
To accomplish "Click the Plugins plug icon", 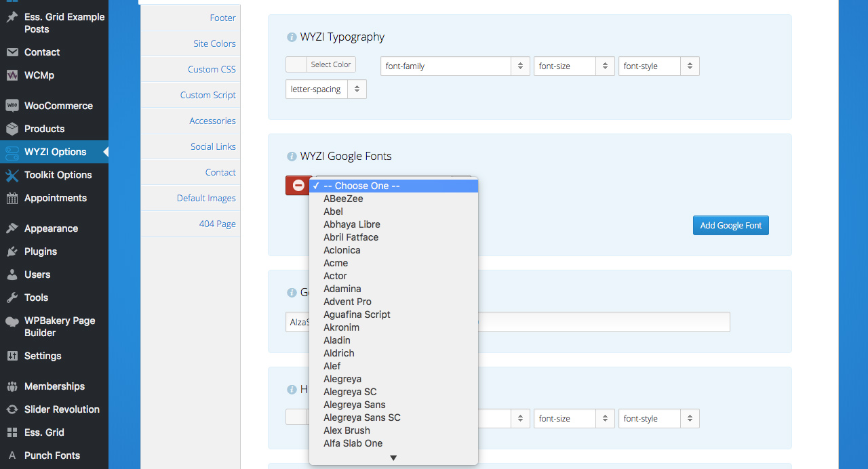I will point(12,251).
